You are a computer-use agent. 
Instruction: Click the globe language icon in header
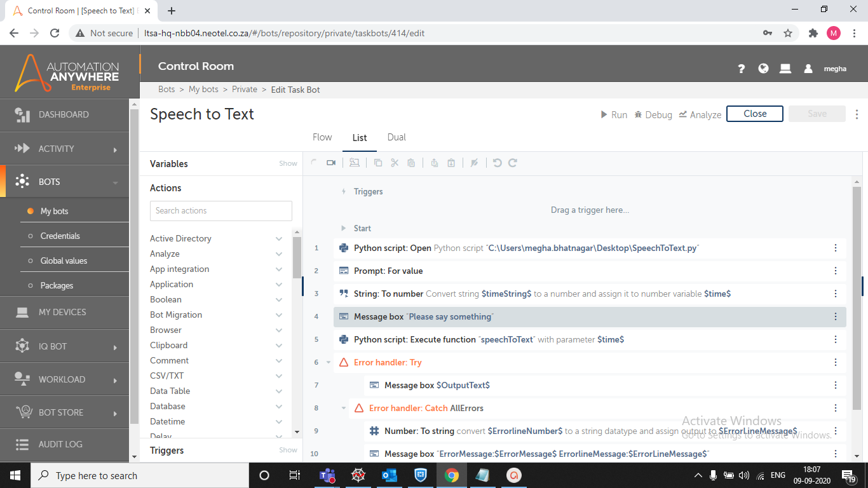(763, 69)
